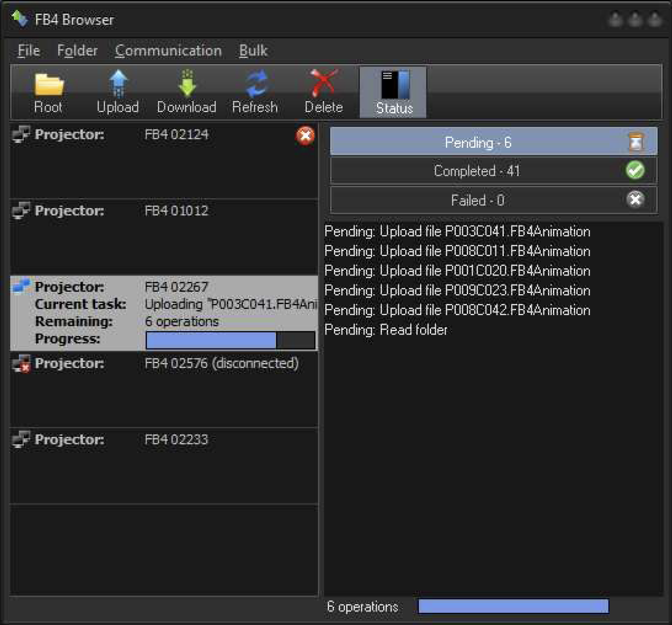Show the Failed - 0 operations list
Screen dimensions: 672x625
coord(494,200)
